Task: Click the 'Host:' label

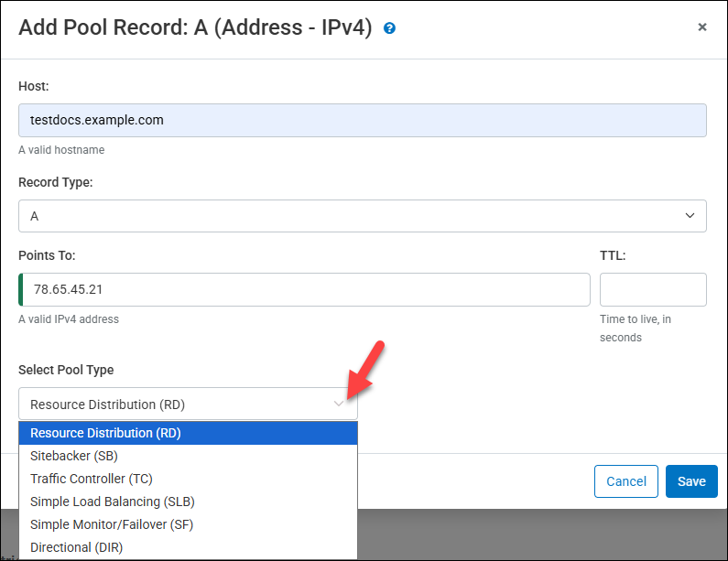Action: [34, 86]
